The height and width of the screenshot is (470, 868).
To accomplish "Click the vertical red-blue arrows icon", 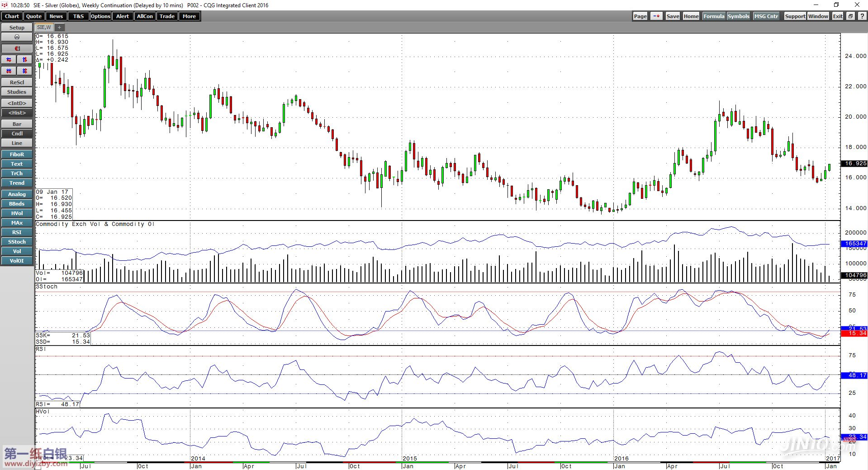I will [x=25, y=60].
